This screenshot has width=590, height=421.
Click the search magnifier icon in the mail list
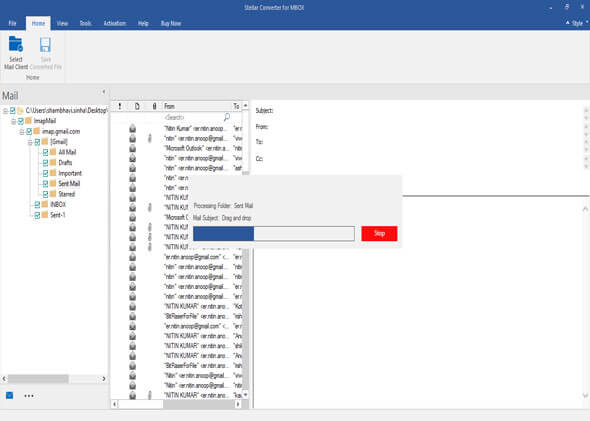coord(227,117)
